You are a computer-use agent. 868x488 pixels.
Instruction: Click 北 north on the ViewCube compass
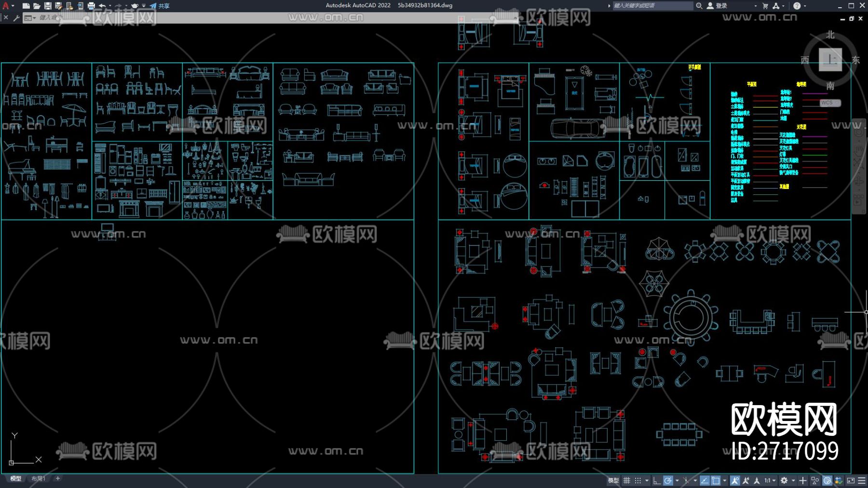[830, 35]
